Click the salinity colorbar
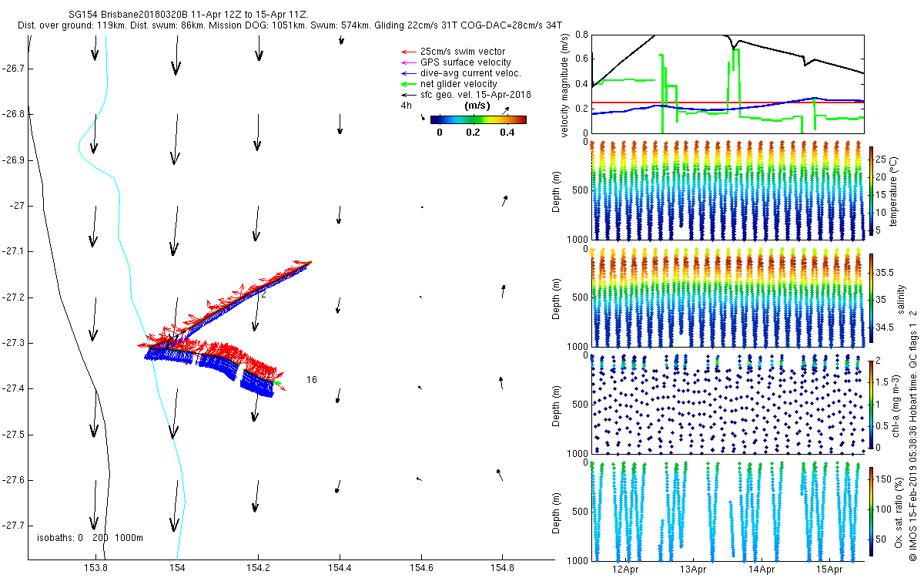The image size is (924, 578). (871, 297)
